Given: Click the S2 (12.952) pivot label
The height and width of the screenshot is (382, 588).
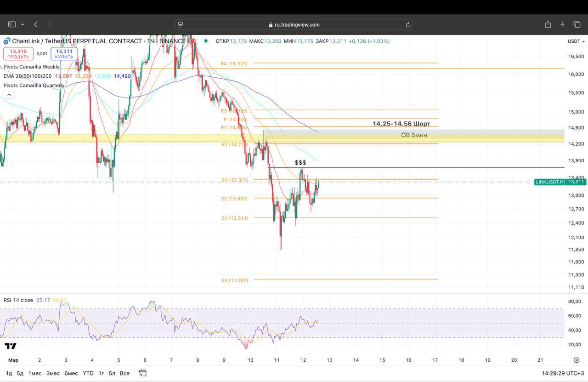Looking at the screenshot, I should coord(234,199).
